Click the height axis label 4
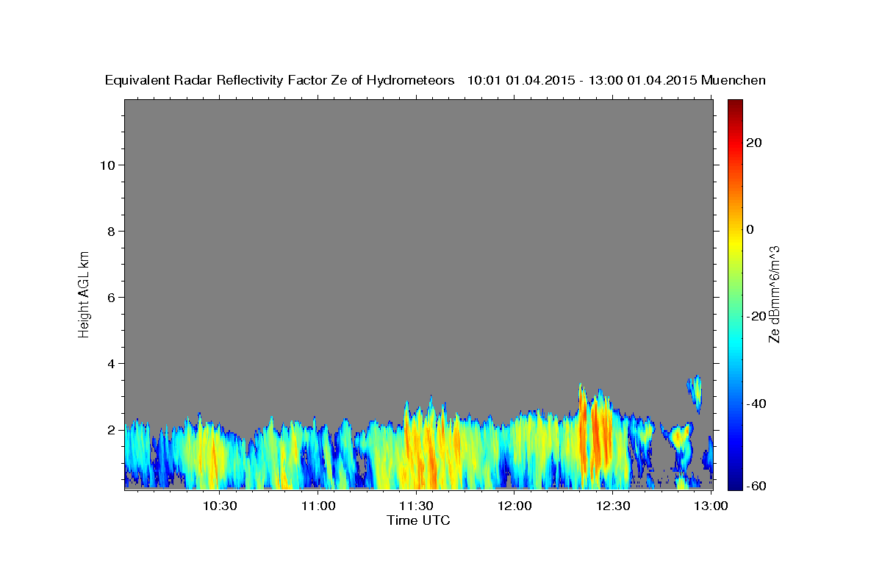This screenshot has height=588, width=882. 110,363
